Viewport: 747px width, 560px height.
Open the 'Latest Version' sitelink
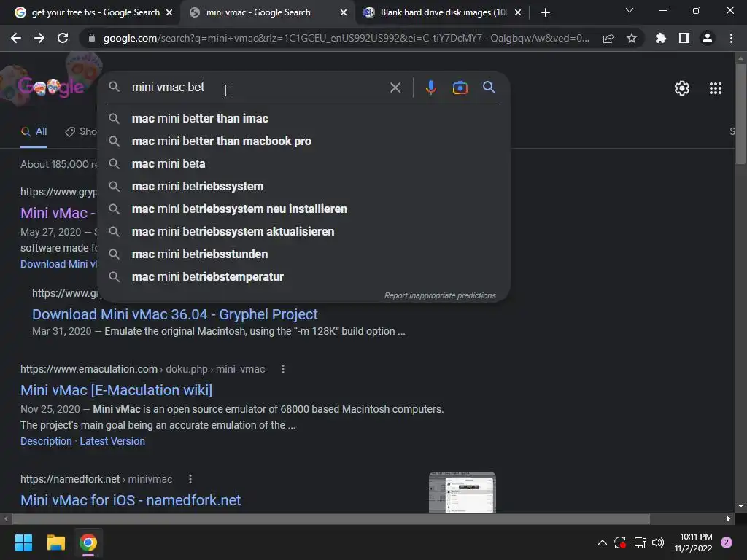coord(112,441)
